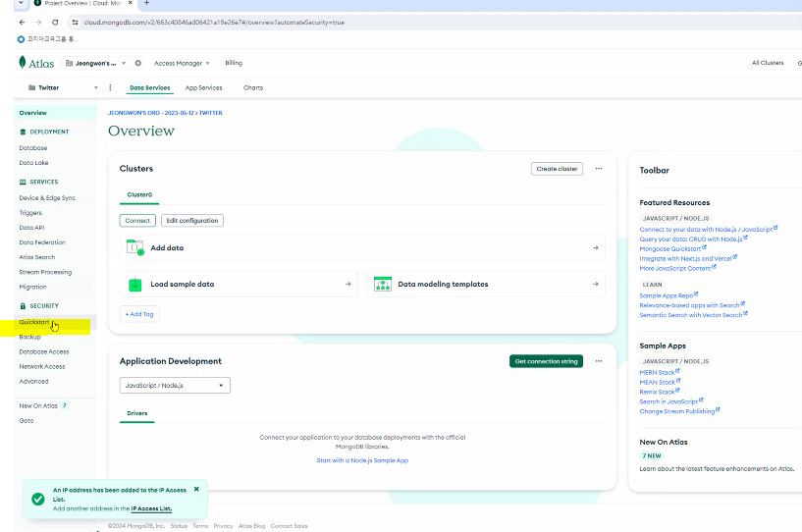Open Data API in the sidebar

31,228
